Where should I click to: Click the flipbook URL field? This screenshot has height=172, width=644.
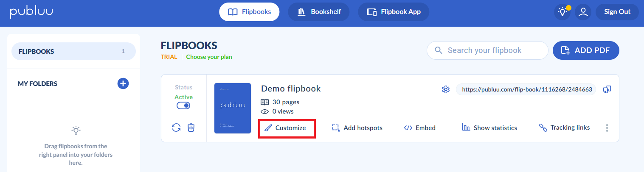(x=526, y=89)
